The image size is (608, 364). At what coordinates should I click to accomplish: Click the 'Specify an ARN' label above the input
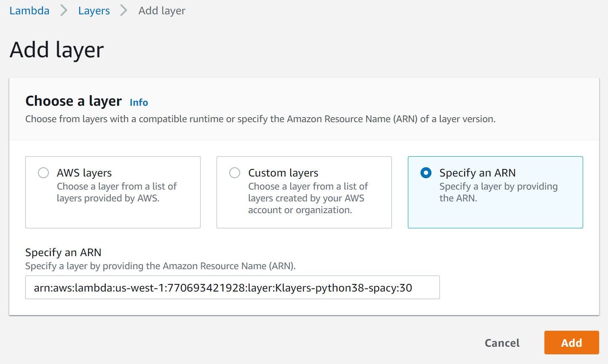coord(63,252)
